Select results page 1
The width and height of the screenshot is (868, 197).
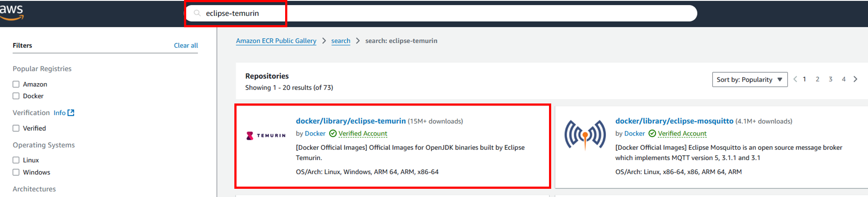click(x=804, y=79)
